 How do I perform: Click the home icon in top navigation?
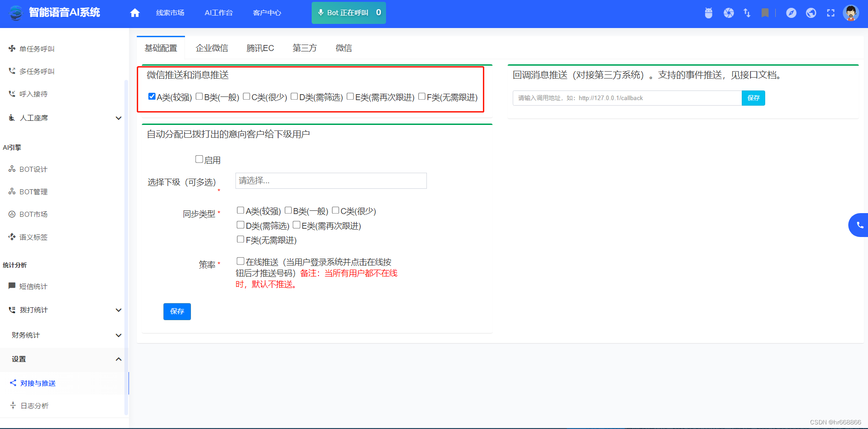[x=134, y=13]
